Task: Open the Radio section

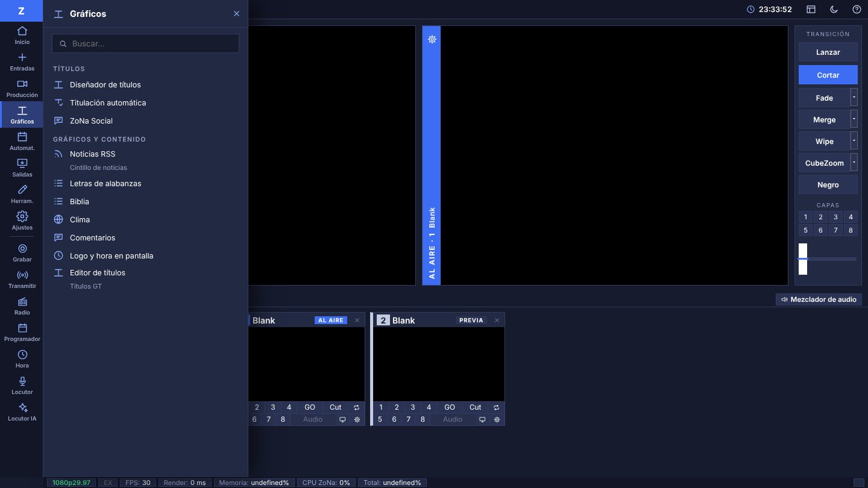Action: pos(22,305)
